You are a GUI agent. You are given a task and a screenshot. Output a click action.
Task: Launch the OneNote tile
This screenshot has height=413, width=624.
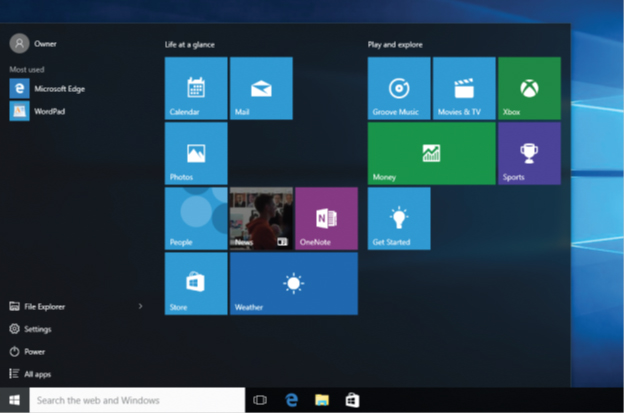click(x=326, y=218)
